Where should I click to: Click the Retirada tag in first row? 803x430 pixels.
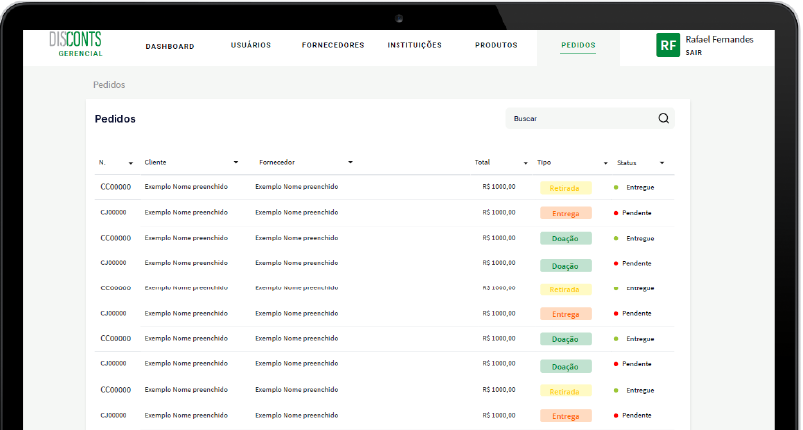[565, 188]
